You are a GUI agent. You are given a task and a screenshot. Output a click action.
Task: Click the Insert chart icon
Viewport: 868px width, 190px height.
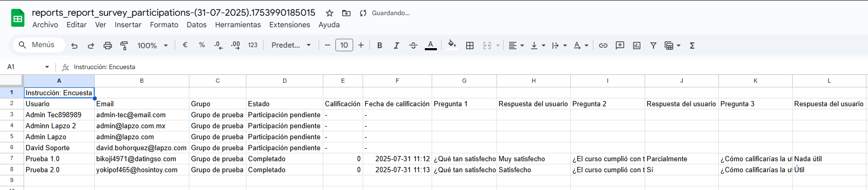coord(637,46)
